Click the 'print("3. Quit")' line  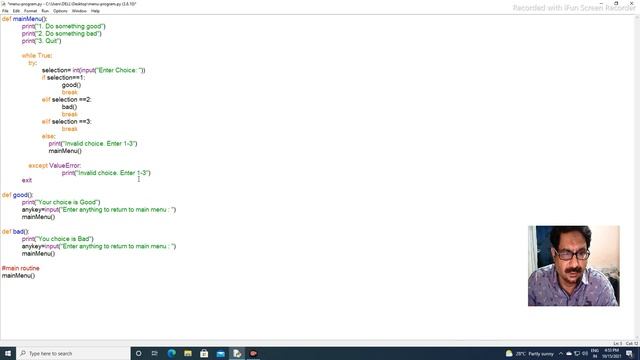tap(42, 41)
